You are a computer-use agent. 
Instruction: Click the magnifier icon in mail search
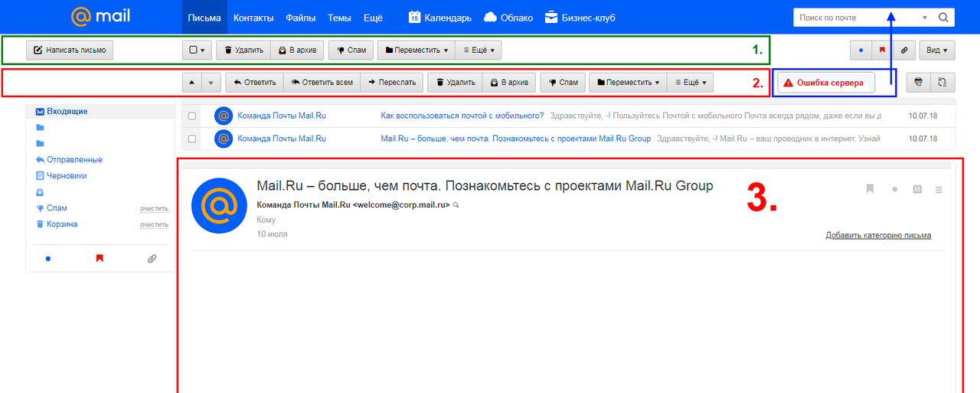[943, 18]
